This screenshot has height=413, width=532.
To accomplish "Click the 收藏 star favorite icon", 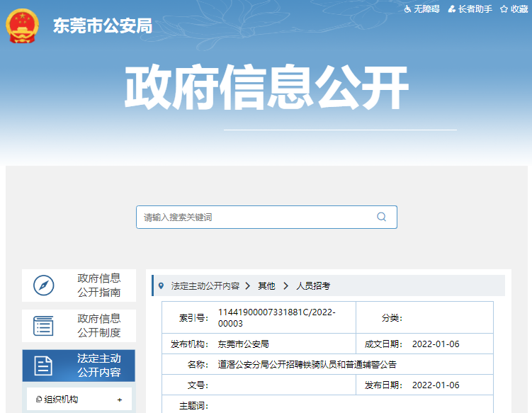I will (504, 9).
